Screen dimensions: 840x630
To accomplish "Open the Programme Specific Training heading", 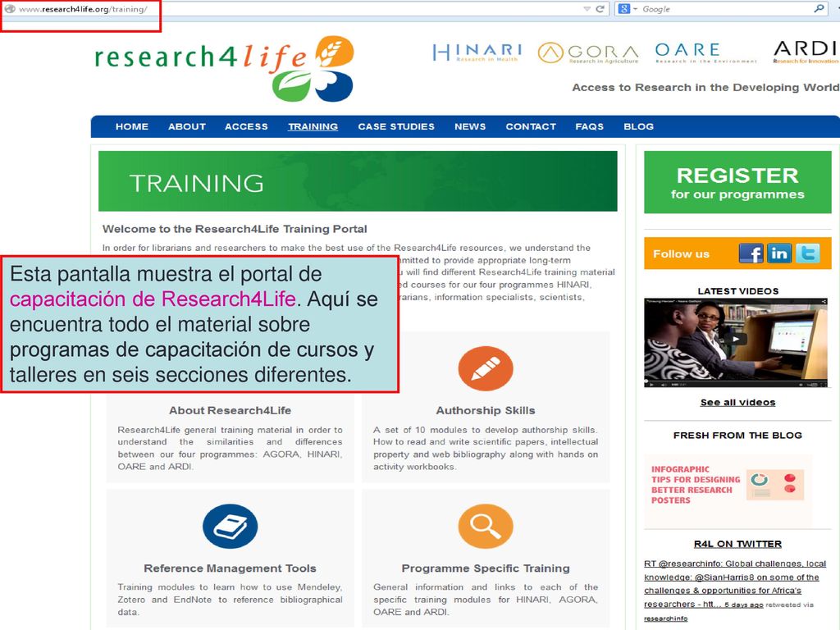I will [486, 568].
